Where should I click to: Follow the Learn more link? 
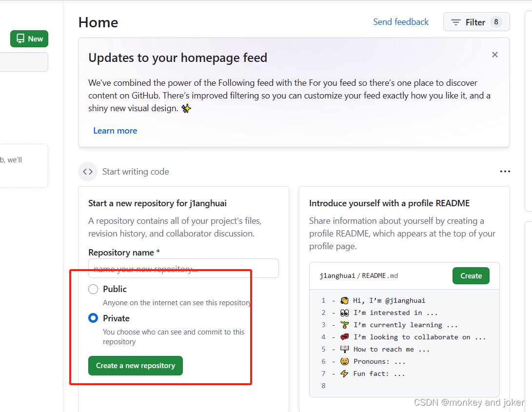(x=115, y=131)
